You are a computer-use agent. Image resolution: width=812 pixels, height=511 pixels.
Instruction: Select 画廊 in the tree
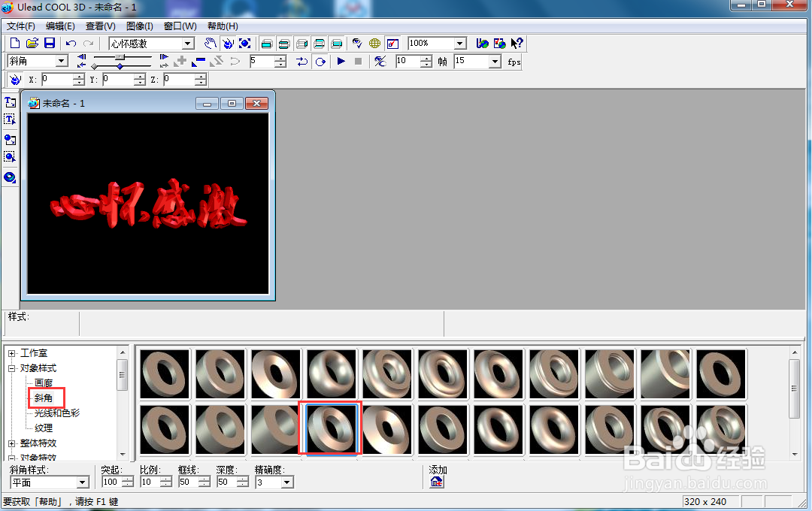tap(44, 383)
